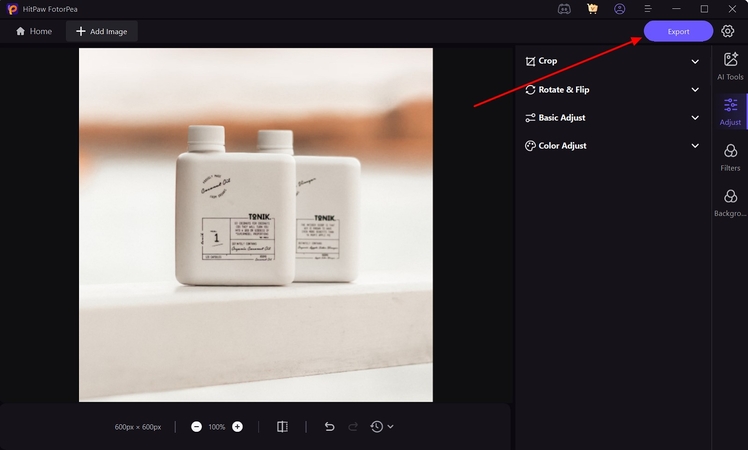Go to Home
Image resolution: width=748 pixels, height=450 pixels.
pos(34,31)
